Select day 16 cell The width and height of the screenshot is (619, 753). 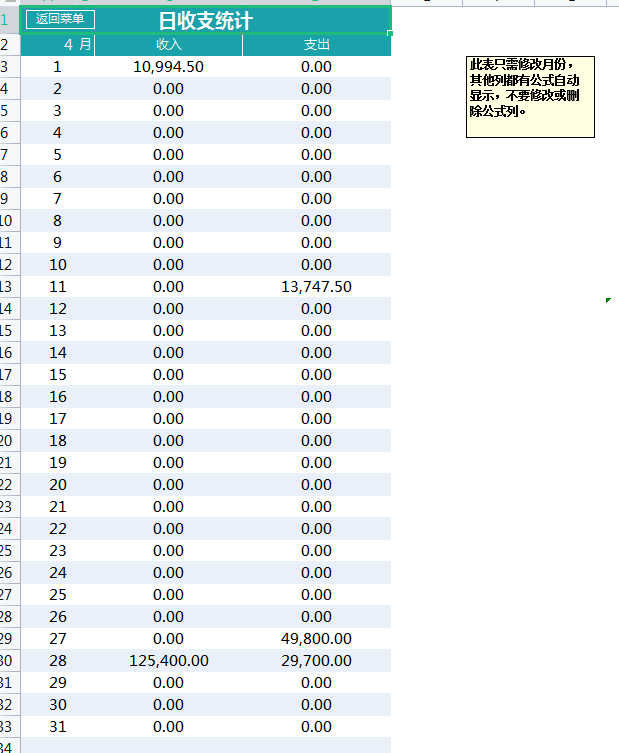[58, 397]
